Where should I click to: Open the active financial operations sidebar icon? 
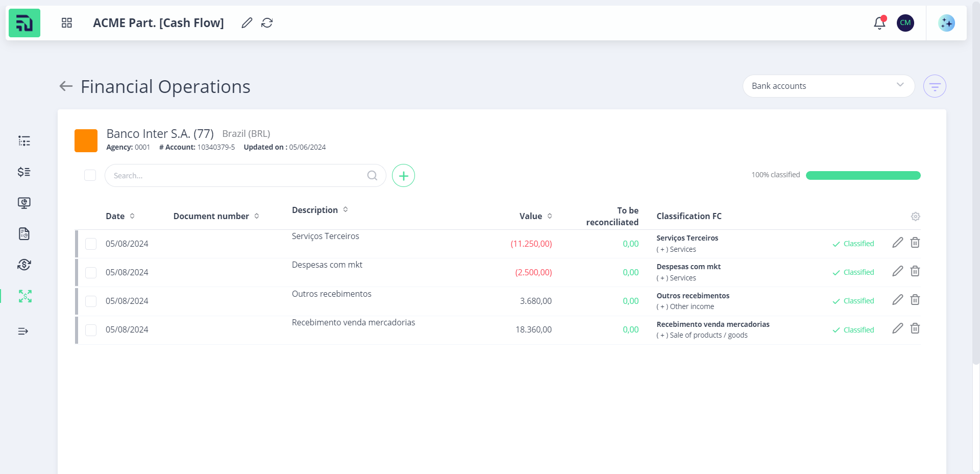25,296
